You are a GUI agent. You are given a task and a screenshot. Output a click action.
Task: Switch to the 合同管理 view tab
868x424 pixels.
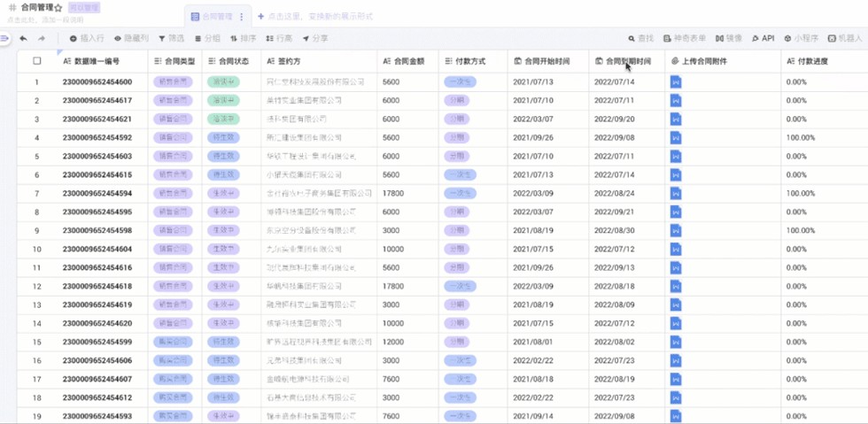coord(213,17)
